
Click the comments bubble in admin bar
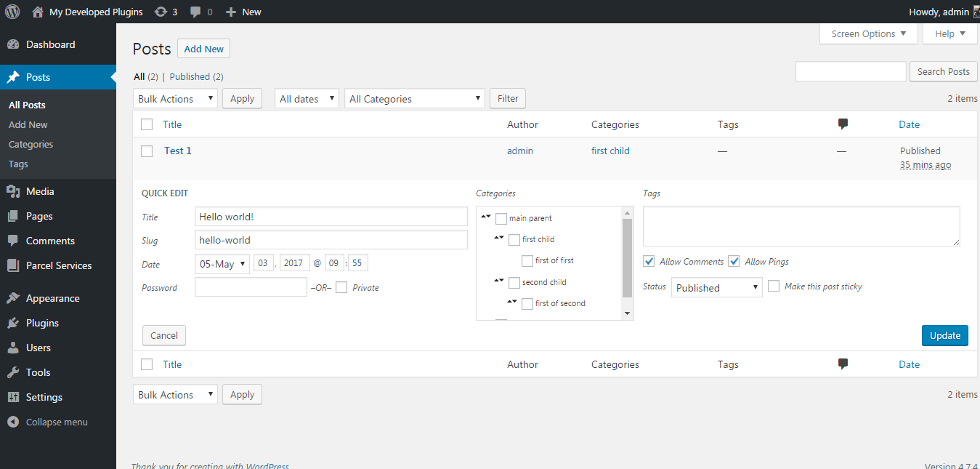pyautogui.click(x=195, y=12)
